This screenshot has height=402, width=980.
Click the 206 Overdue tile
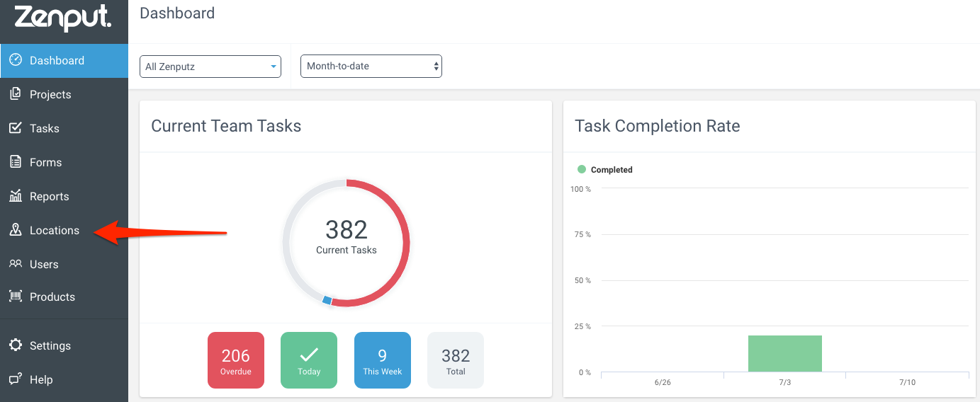[236, 360]
